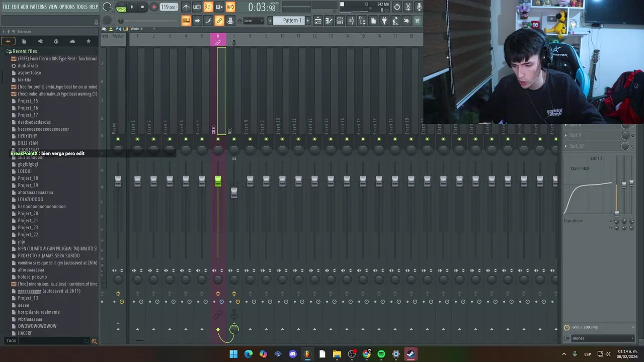This screenshot has width=644, height=362.
Task: Toggle multilink to controllers icon
Action: click(x=219, y=21)
